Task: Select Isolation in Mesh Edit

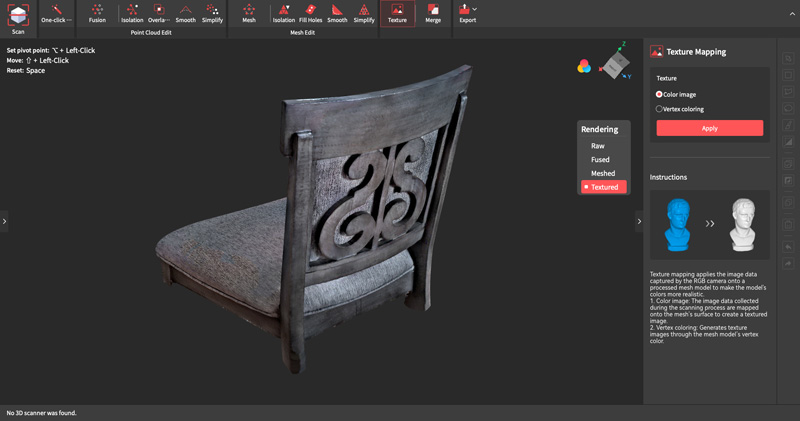Action: [284, 14]
